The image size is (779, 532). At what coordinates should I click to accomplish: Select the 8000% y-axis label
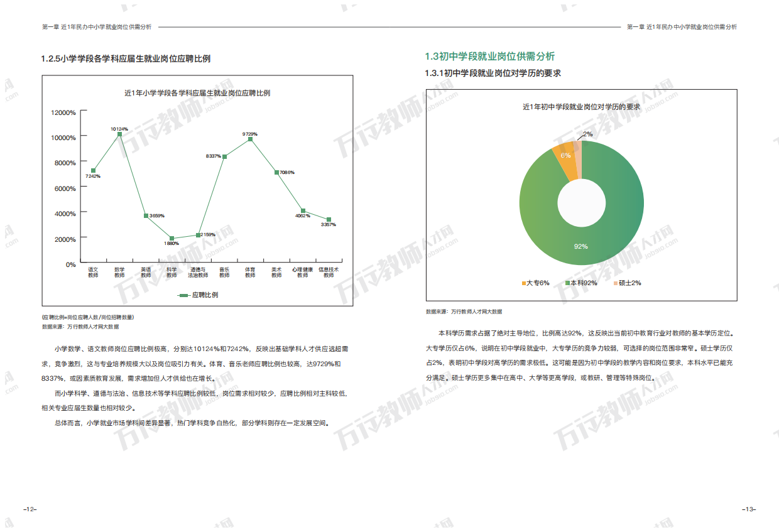click(65, 163)
